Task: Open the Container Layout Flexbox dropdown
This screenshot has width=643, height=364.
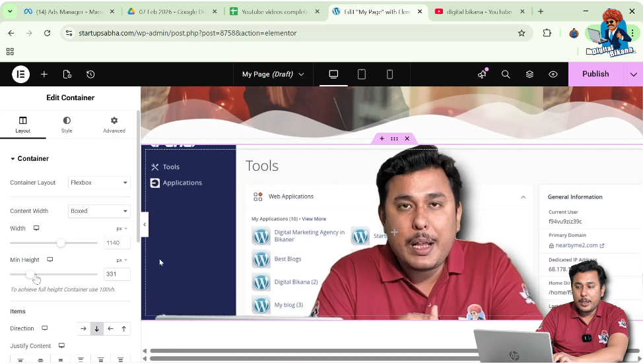Action: click(x=99, y=183)
